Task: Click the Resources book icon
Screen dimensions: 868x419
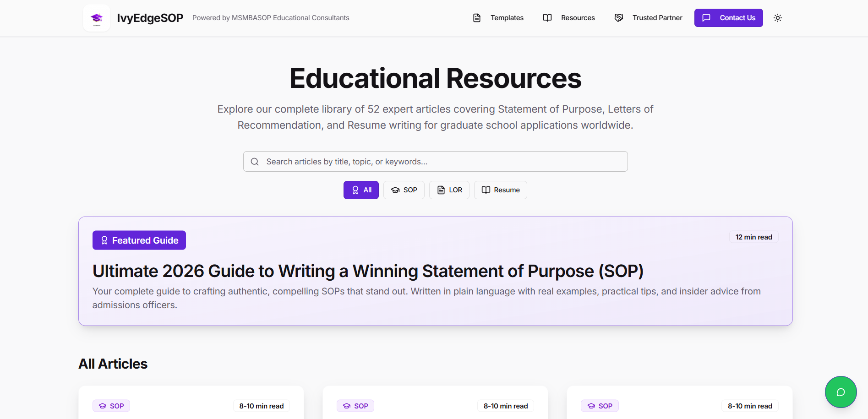Action: pyautogui.click(x=547, y=18)
